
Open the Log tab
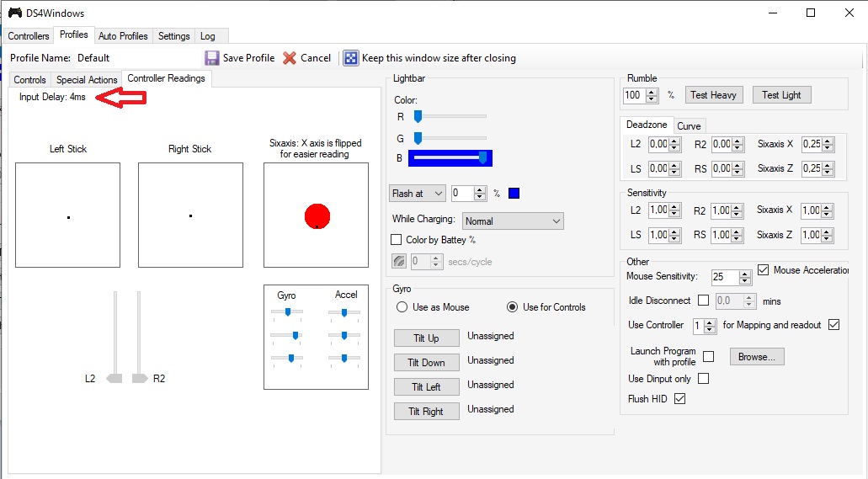tap(208, 36)
